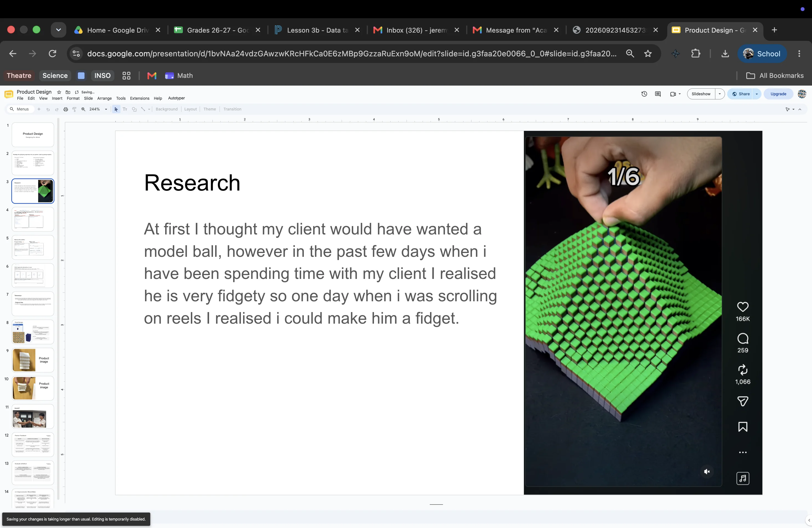Star the Product Design presentation

[x=59, y=92]
